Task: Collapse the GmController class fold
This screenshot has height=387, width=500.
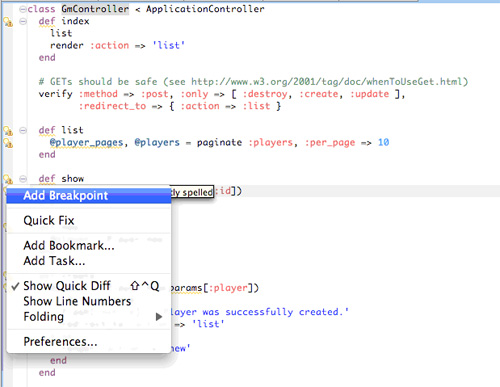Action: click(x=23, y=9)
